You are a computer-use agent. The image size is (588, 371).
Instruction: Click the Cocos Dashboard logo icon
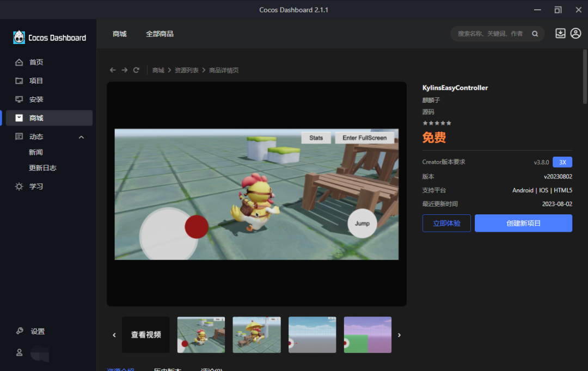pos(19,38)
